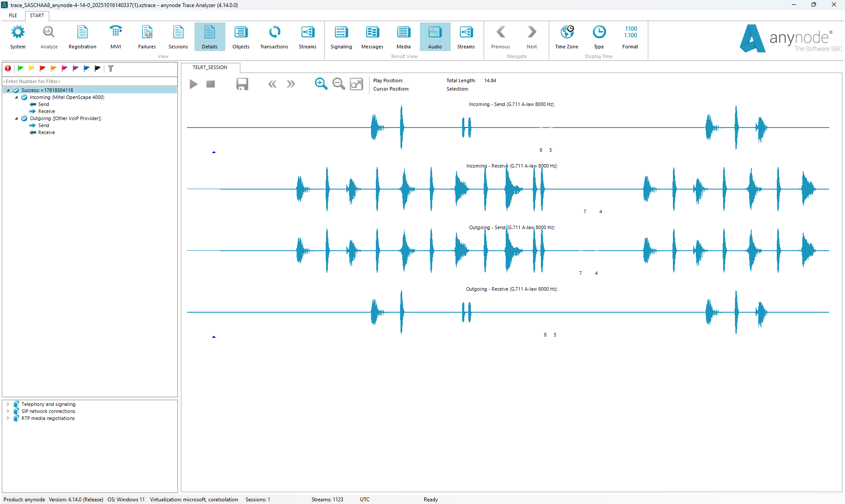The image size is (845, 504).
Task: Zoom in on the waveform
Action: click(x=321, y=84)
